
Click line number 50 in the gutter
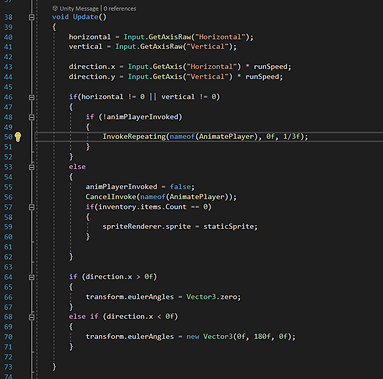coord(8,137)
